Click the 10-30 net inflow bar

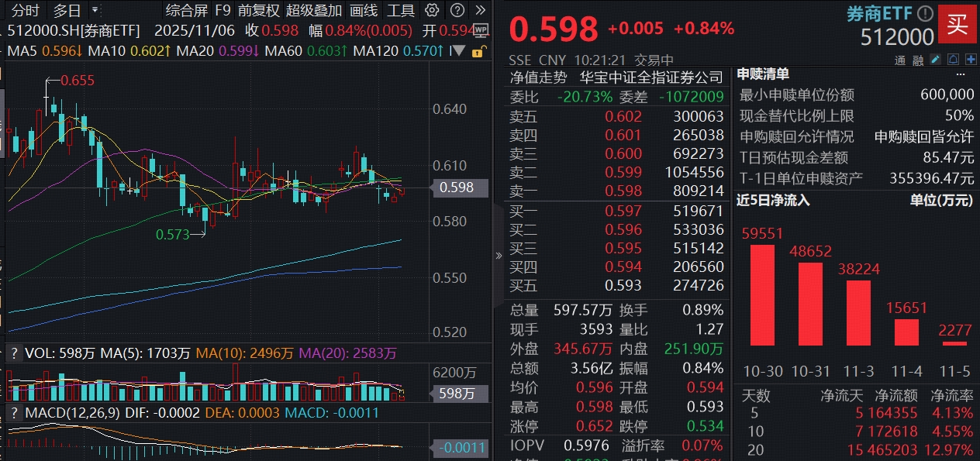pos(763,294)
